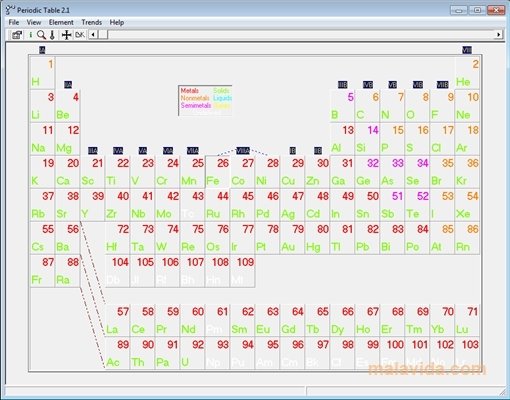Select the crosshair move tool

(x=67, y=35)
